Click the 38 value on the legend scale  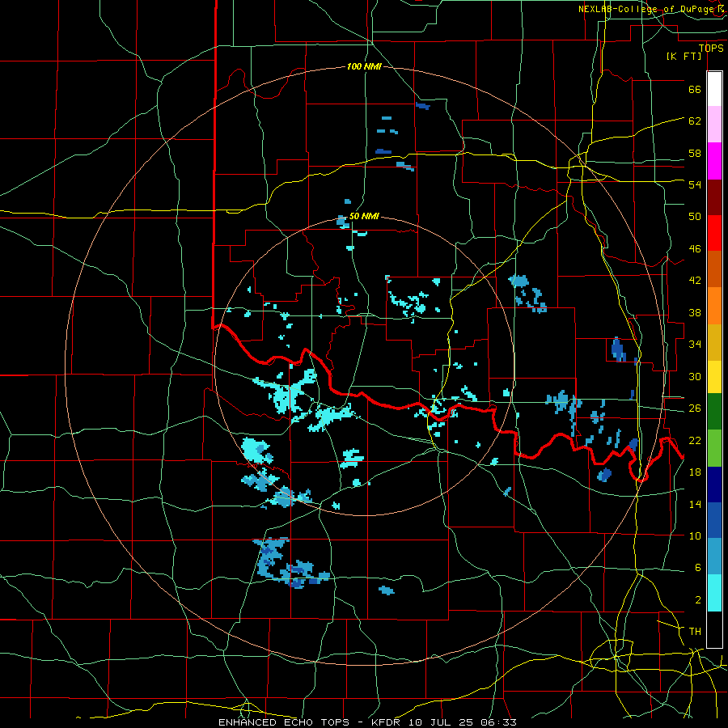(695, 312)
